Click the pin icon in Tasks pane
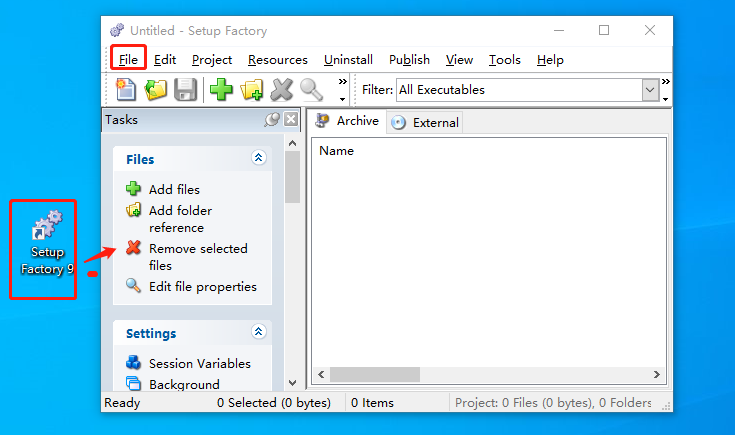Image resolution: width=735 pixels, height=435 pixels. coord(272,120)
